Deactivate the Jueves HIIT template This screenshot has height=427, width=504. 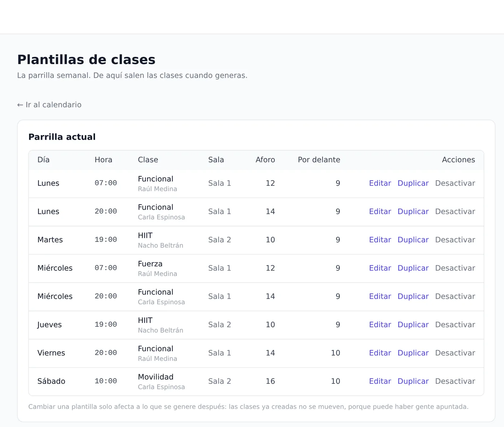tap(455, 325)
